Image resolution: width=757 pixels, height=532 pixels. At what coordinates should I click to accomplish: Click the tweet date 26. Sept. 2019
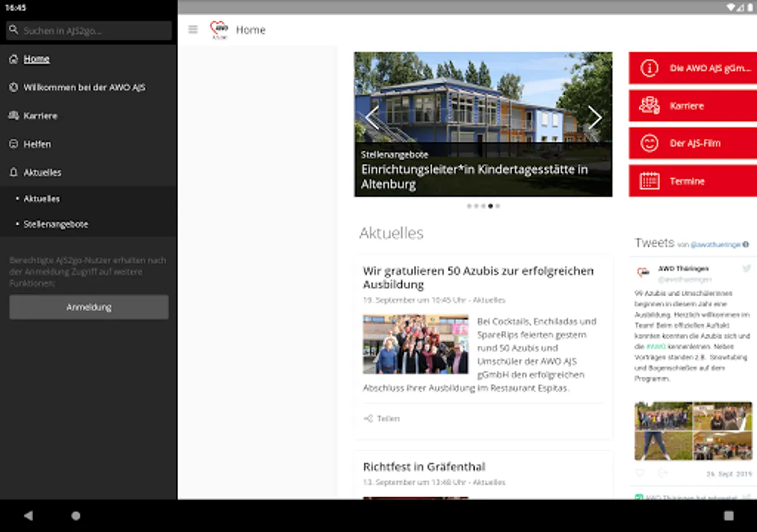[729, 474]
